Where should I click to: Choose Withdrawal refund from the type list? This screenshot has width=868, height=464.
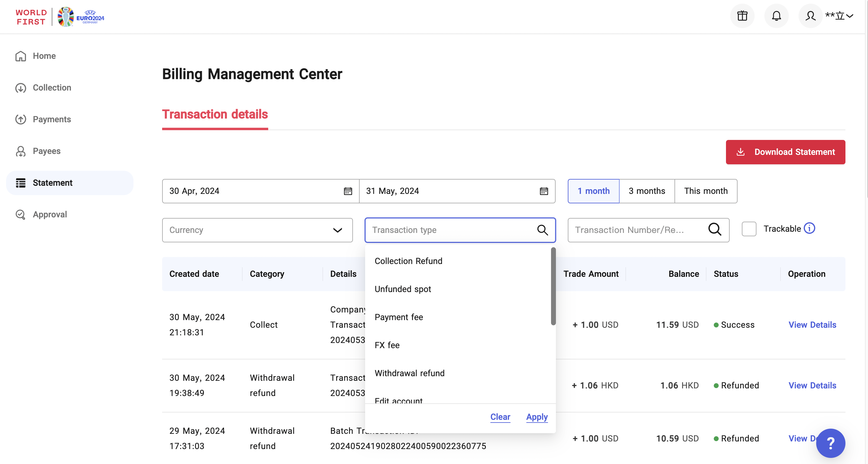tap(409, 373)
